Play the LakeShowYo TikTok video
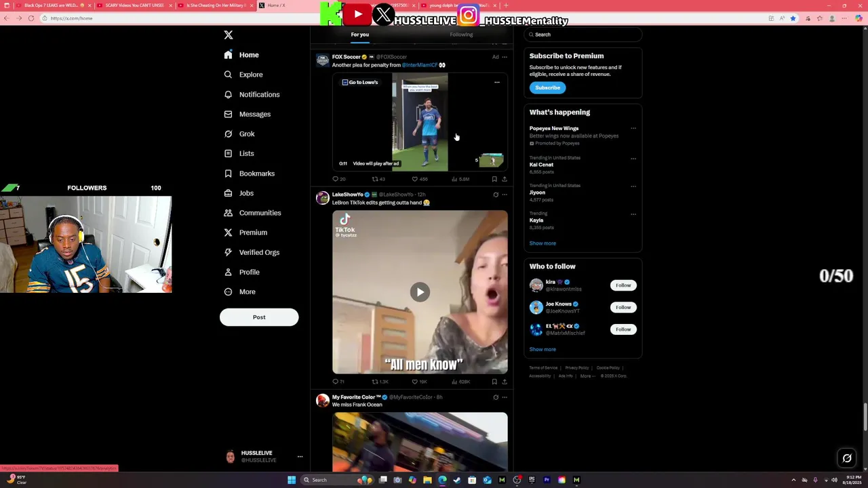This screenshot has height=488, width=868. coord(420,292)
